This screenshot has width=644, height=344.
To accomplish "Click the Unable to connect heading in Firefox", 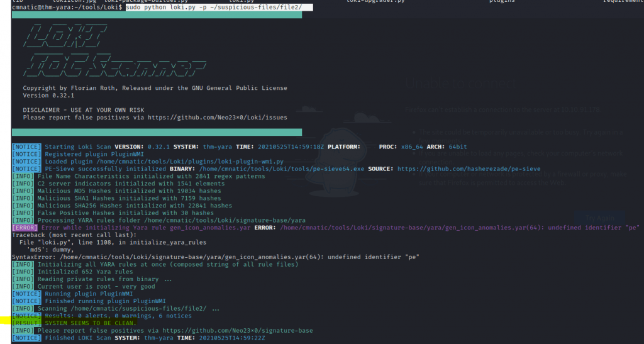I will tap(461, 84).
